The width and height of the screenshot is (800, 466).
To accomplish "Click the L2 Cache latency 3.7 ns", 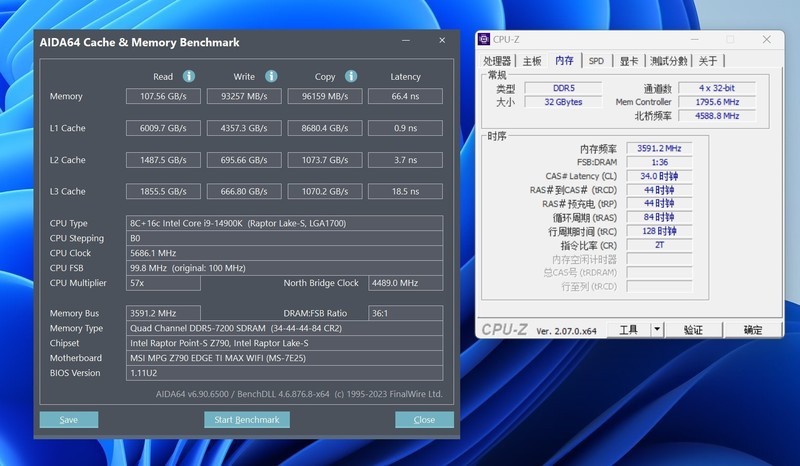I will [x=406, y=160].
